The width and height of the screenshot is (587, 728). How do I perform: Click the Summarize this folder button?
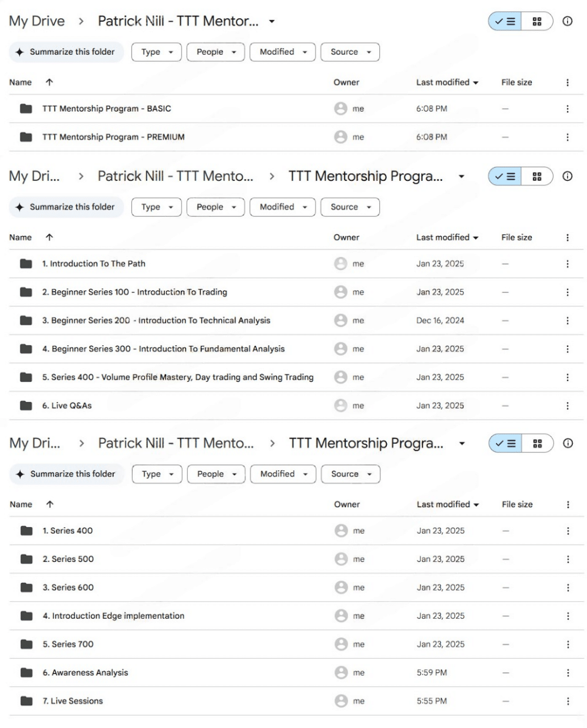(66, 52)
